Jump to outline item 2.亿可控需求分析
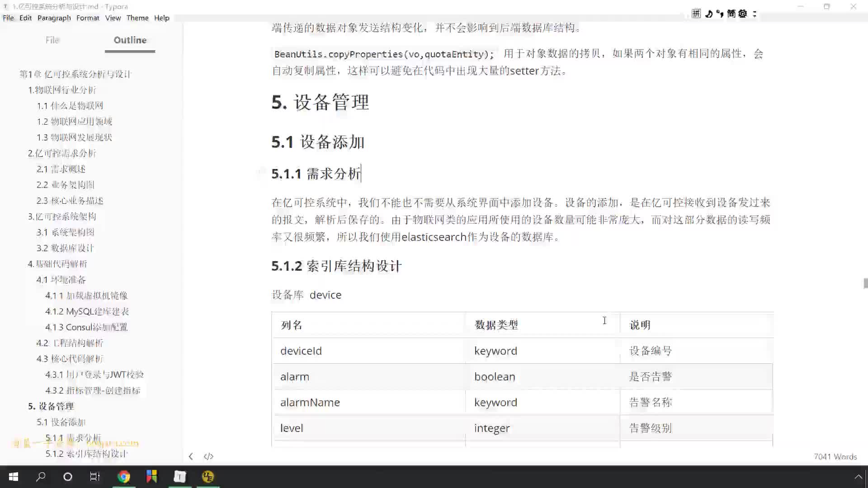The image size is (868, 488). point(62,153)
